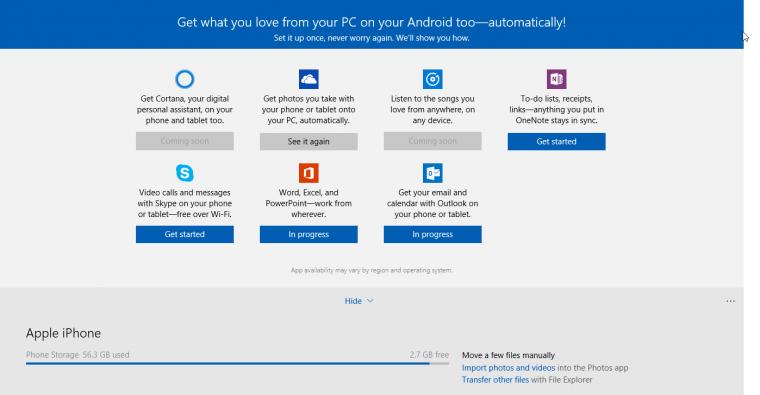Open Transfer other files link
The height and width of the screenshot is (395, 760).
[x=495, y=380]
